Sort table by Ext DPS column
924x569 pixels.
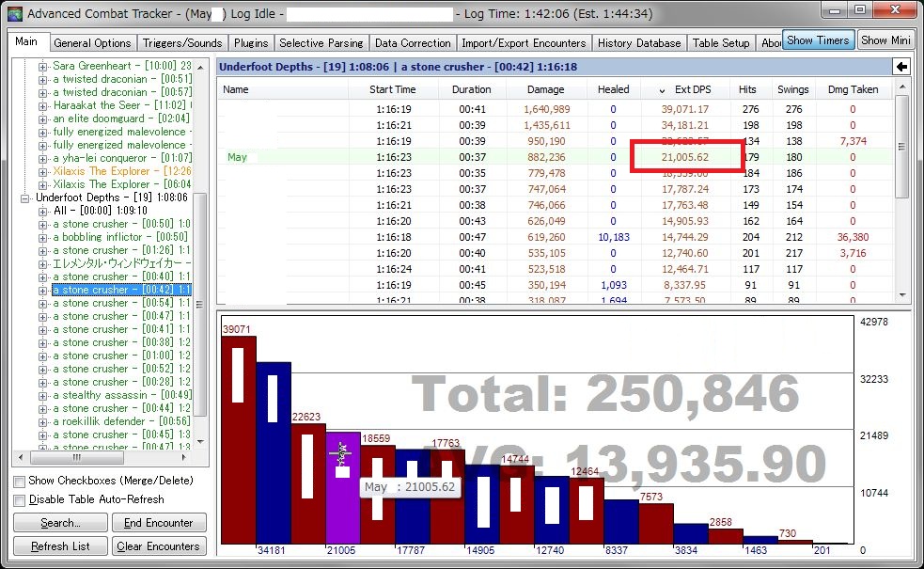click(686, 89)
